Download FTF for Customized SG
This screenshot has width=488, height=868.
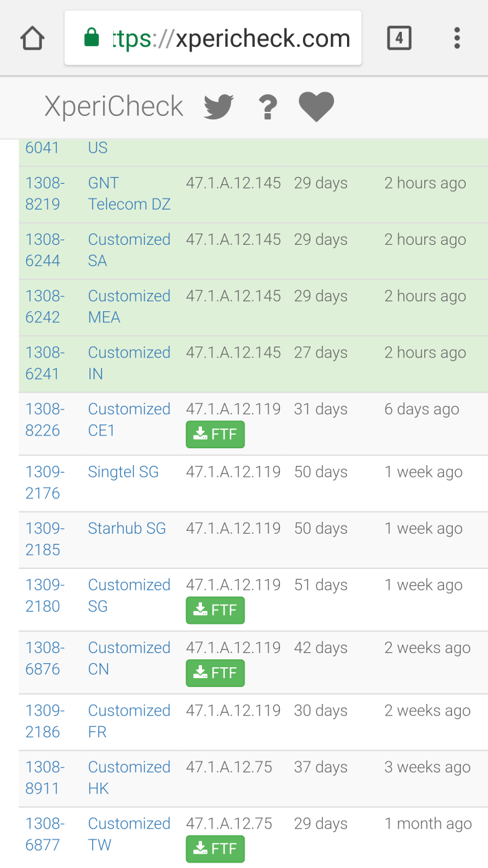tap(216, 610)
